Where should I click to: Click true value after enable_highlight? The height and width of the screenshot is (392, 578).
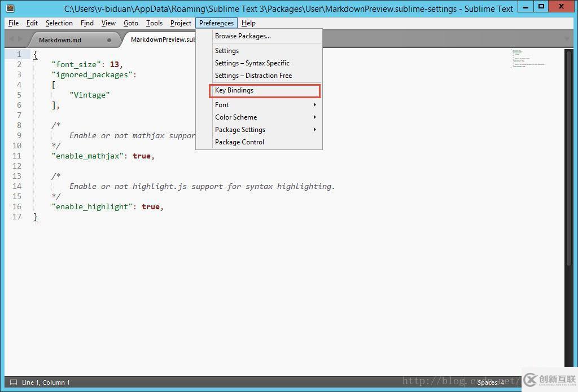(150, 206)
